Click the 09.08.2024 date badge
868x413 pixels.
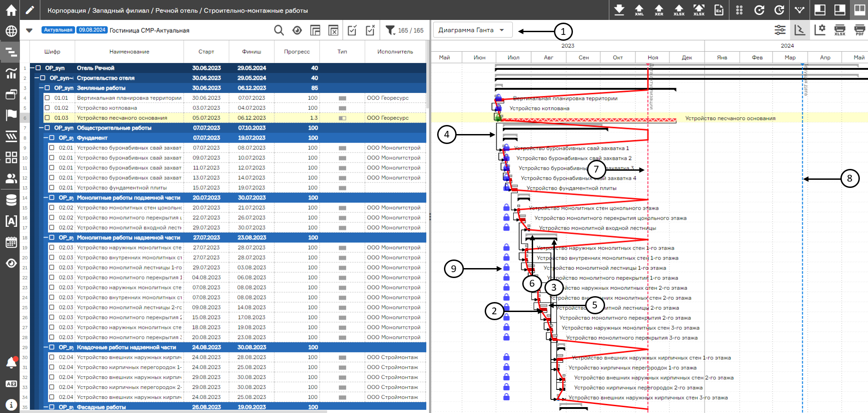coord(92,30)
